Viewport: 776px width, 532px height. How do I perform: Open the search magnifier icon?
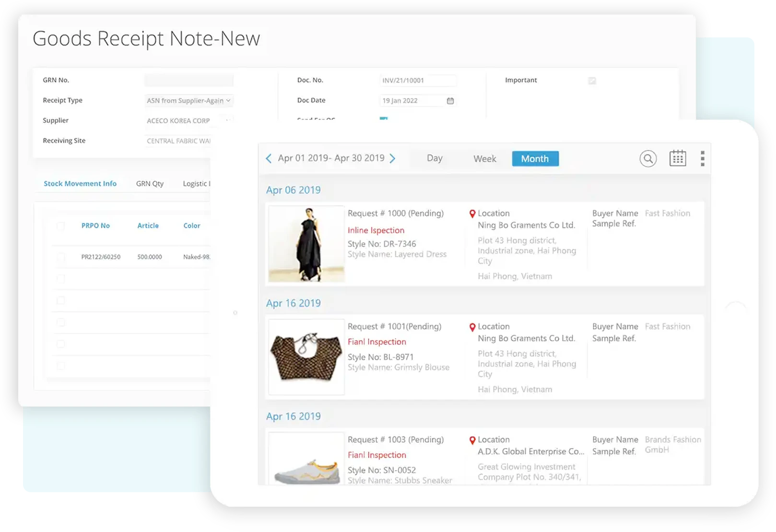pyautogui.click(x=648, y=159)
